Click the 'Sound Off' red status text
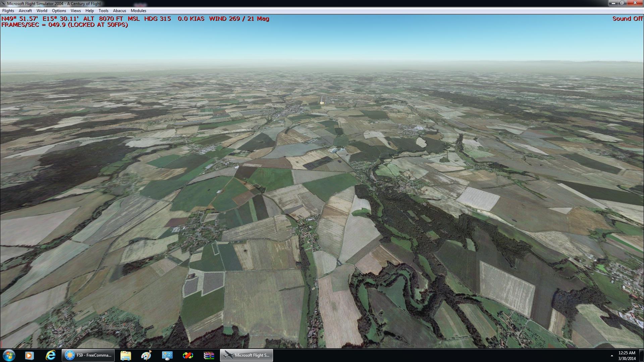 tap(628, 19)
